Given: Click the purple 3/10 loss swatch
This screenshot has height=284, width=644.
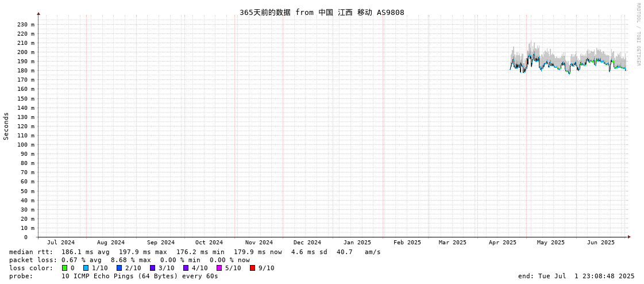Looking at the screenshot, I should pos(152,268).
